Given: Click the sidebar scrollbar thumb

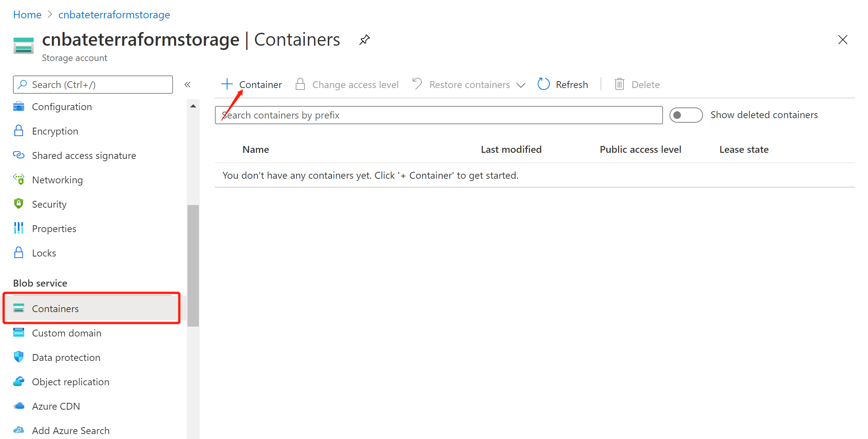Looking at the screenshot, I should point(193,266).
